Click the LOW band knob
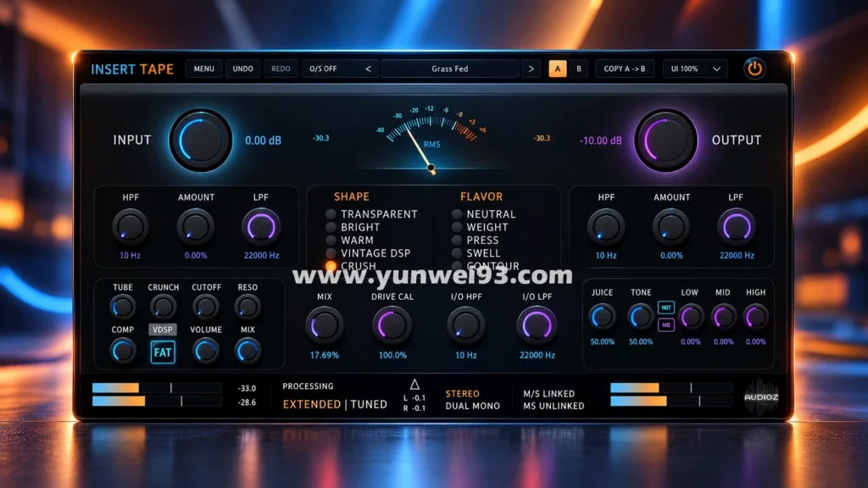Viewport: 868px width, 488px height. pyautogui.click(x=690, y=317)
